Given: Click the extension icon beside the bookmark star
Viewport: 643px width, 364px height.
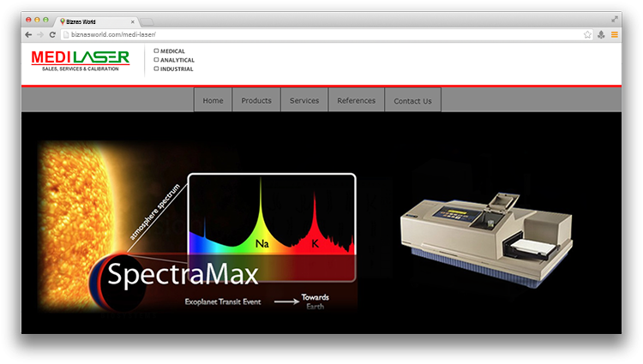Looking at the screenshot, I should click(601, 34).
